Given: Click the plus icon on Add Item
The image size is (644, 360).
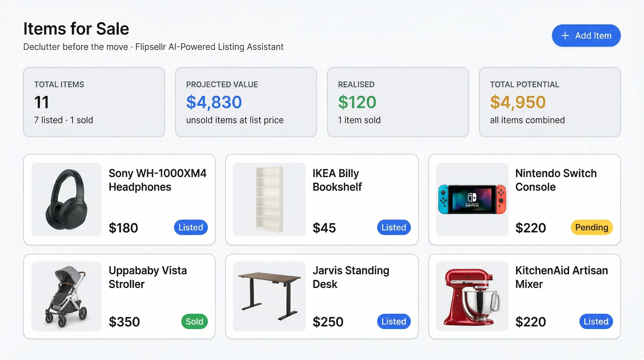Looking at the screenshot, I should tap(565, 36).
